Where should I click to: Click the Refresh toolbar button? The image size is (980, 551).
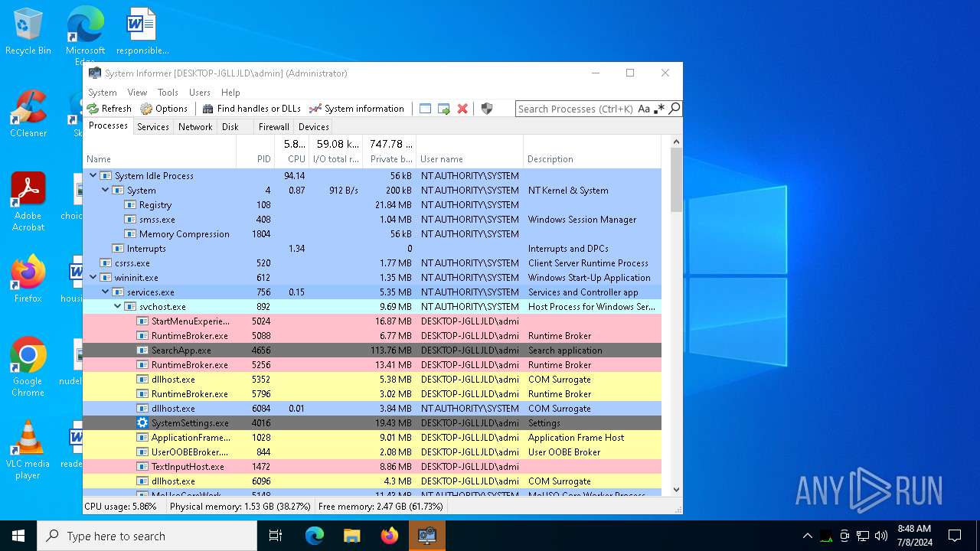109,109
